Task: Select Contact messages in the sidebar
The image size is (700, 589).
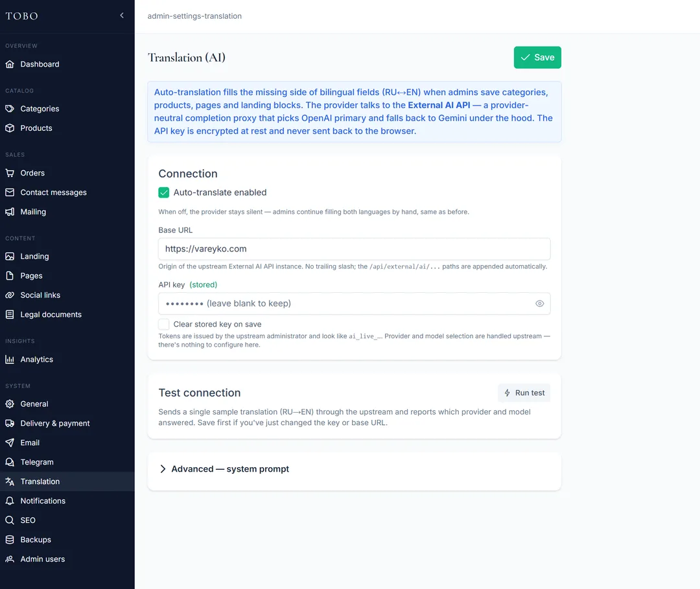Action: click(67, 192)
